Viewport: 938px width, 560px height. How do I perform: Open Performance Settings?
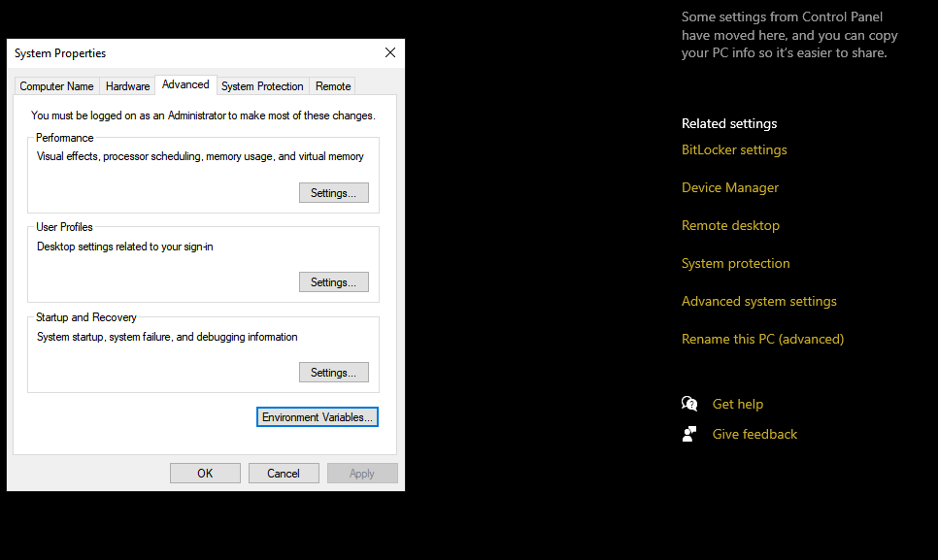[x=333, y=192]
